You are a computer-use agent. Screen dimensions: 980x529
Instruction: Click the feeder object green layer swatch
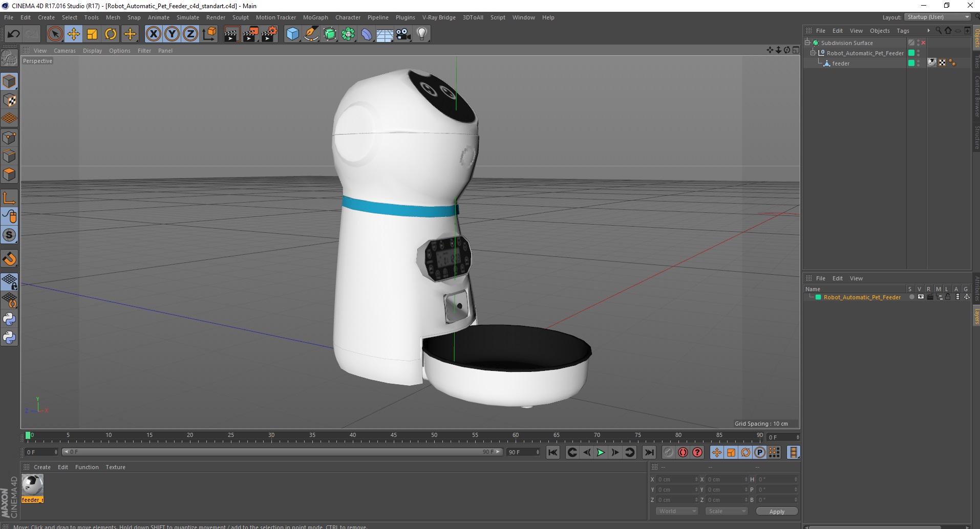[x=911, y=63]
